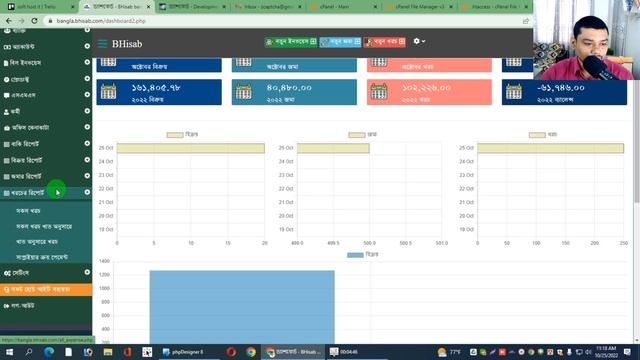
Task: Click the chat bubble icon beside এসএমএস
Action: (x=6, y=95)
